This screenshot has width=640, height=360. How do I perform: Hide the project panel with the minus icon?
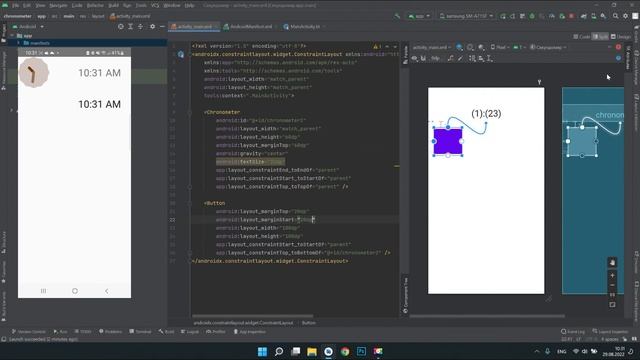coord(162,27)
